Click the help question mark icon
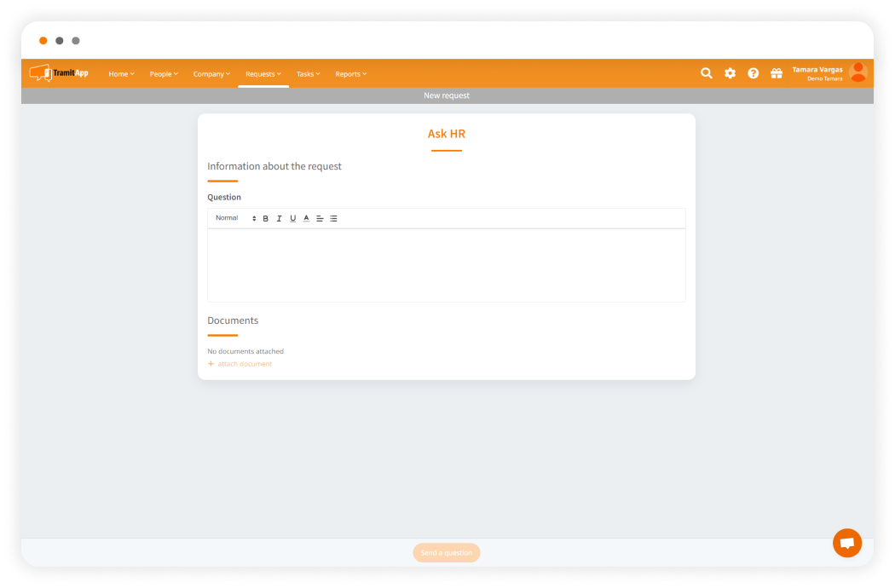 pos(754,73)
